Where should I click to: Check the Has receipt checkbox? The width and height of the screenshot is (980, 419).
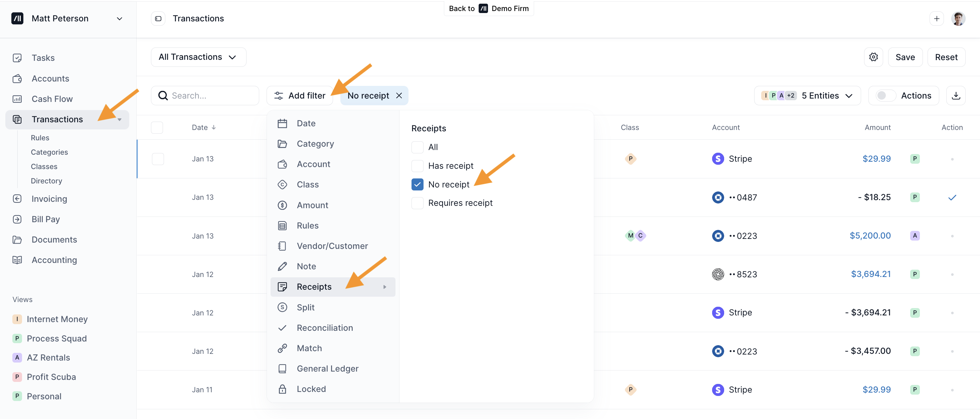point(417,166)
